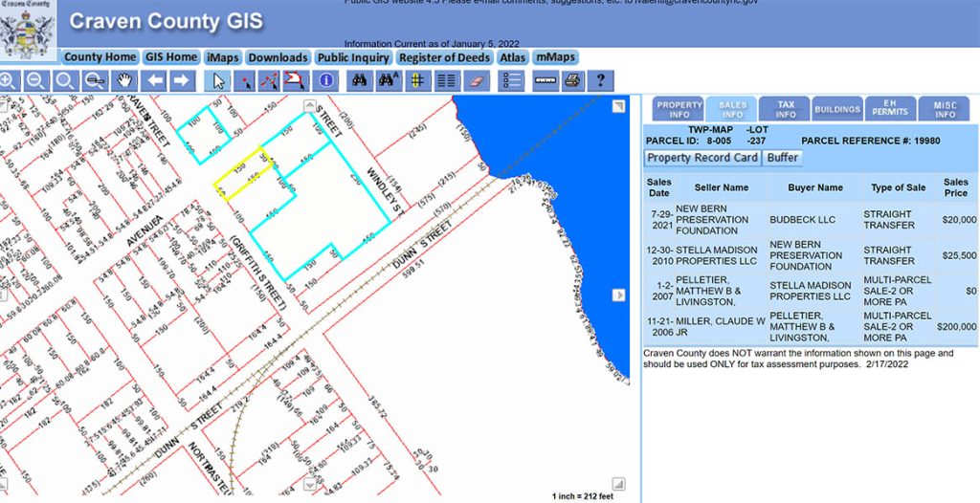Open the GIS Home link
The height and width of the screenshot is (503, 980).
[x=171, y=57]
